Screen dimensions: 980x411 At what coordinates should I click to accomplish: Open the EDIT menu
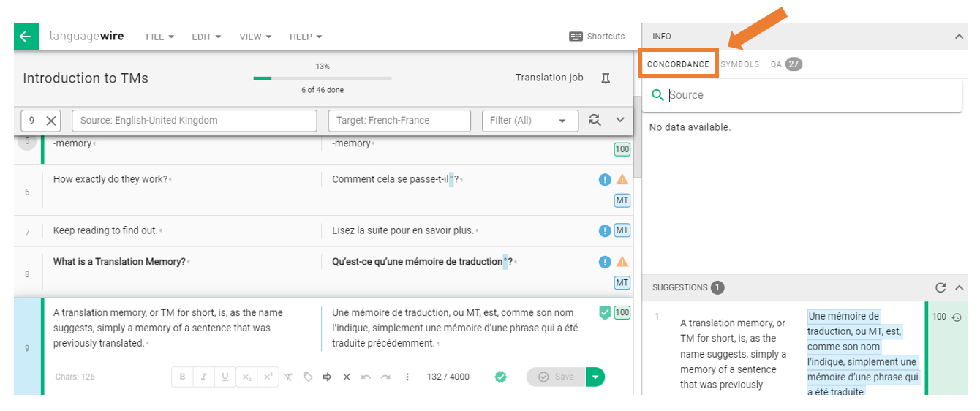(x=206, y=37)
